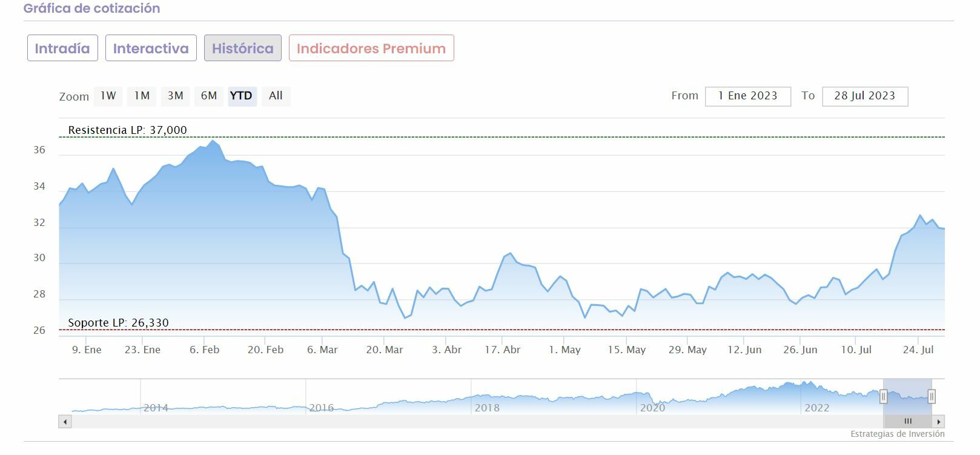Click the To date field

[x=864, y=96]
